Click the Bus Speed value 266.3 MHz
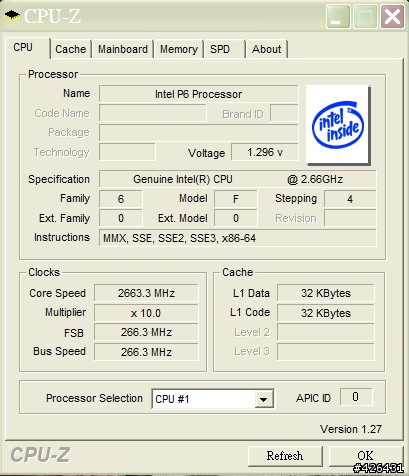409x476 pixels. [x=146, y=352]
